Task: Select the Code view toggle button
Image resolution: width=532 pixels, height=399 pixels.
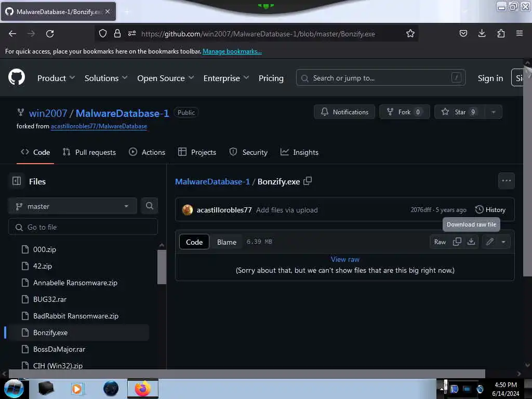Action: (x=194, y=242)
